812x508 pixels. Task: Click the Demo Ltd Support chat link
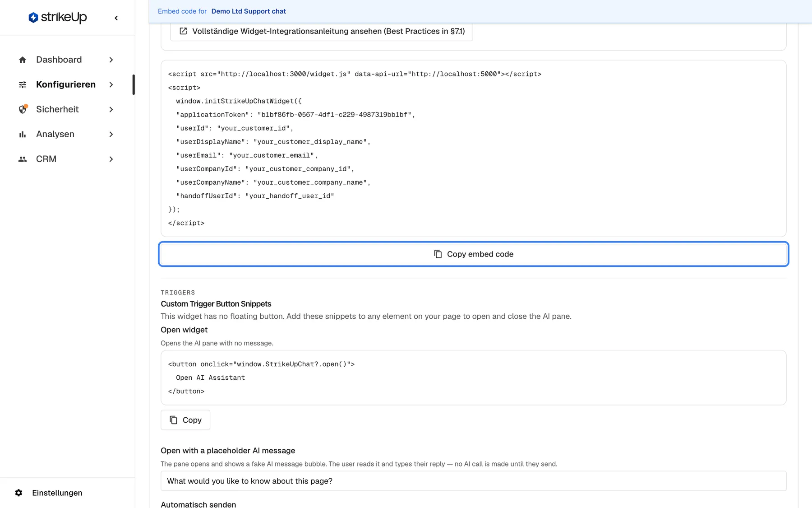tap(249, 11)
